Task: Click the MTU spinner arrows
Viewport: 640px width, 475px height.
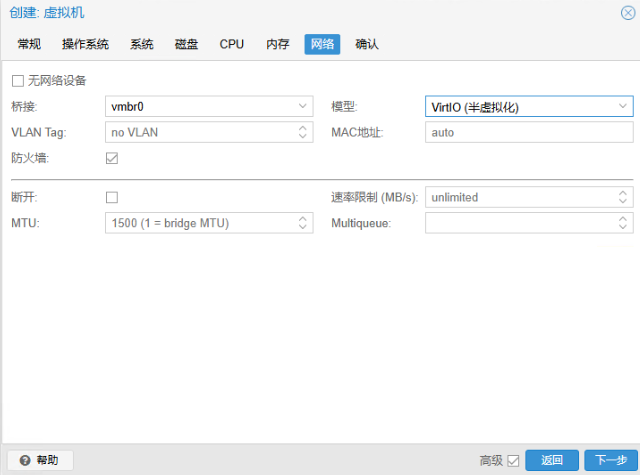Action: [x=302, y=223]
